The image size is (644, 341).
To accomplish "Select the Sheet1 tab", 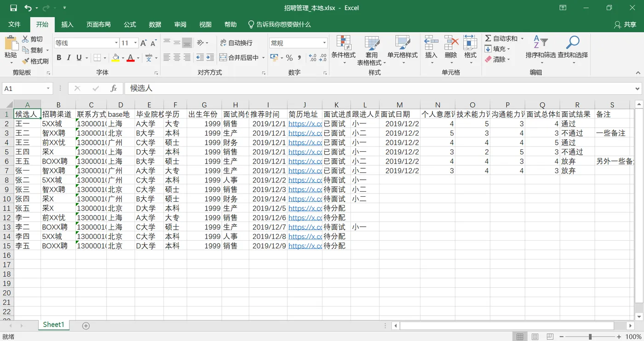I will [x=53, y=325].
